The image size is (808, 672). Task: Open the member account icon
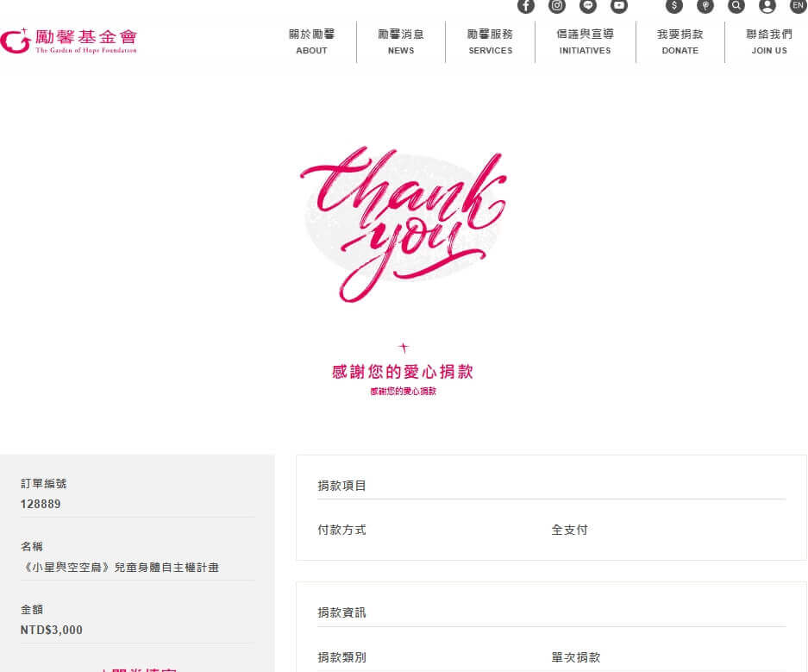767,6
